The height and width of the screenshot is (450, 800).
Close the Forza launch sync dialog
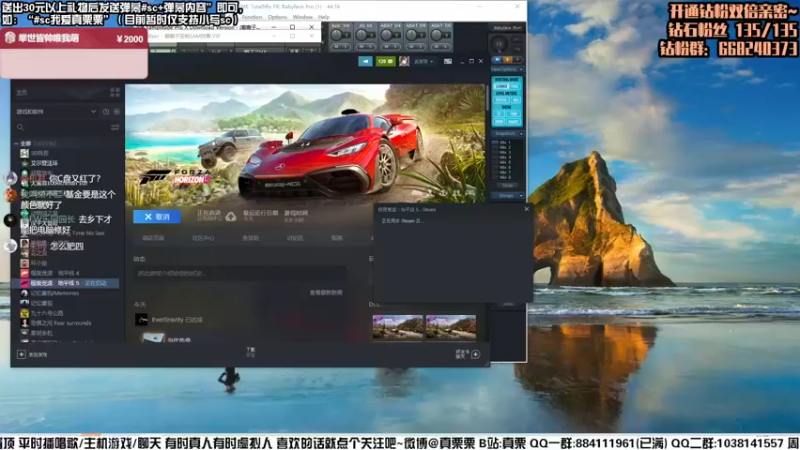click(527, 209)
